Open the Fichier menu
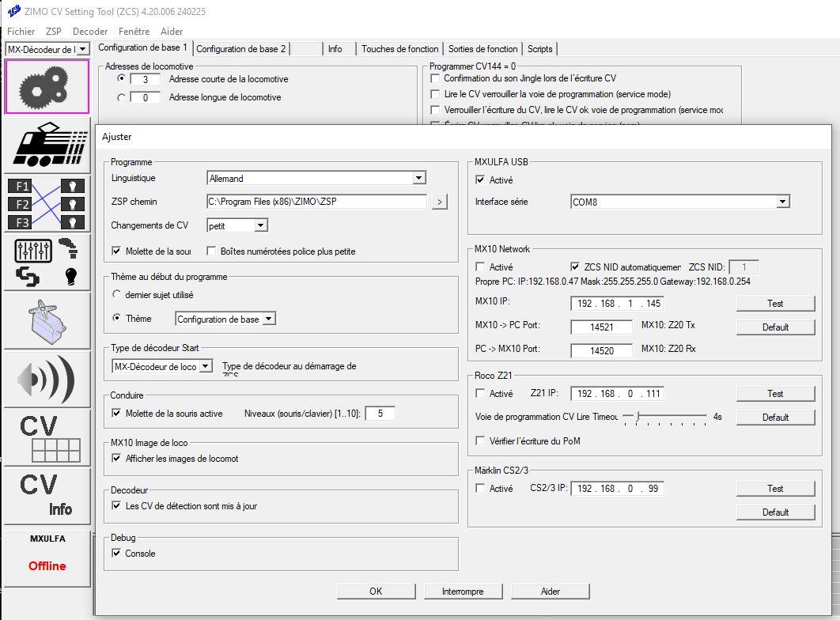The width and height of the screenshot is (840, 620). coord(21,32)
